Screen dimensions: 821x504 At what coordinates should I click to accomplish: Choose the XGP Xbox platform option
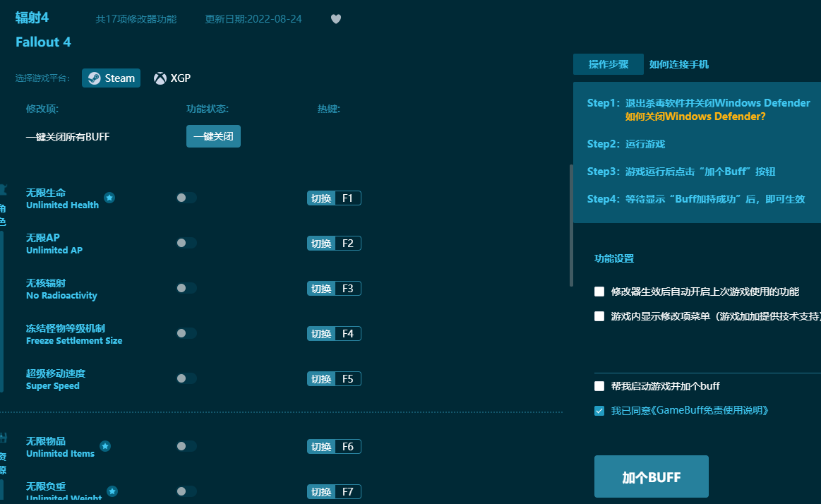coord(172,78)
